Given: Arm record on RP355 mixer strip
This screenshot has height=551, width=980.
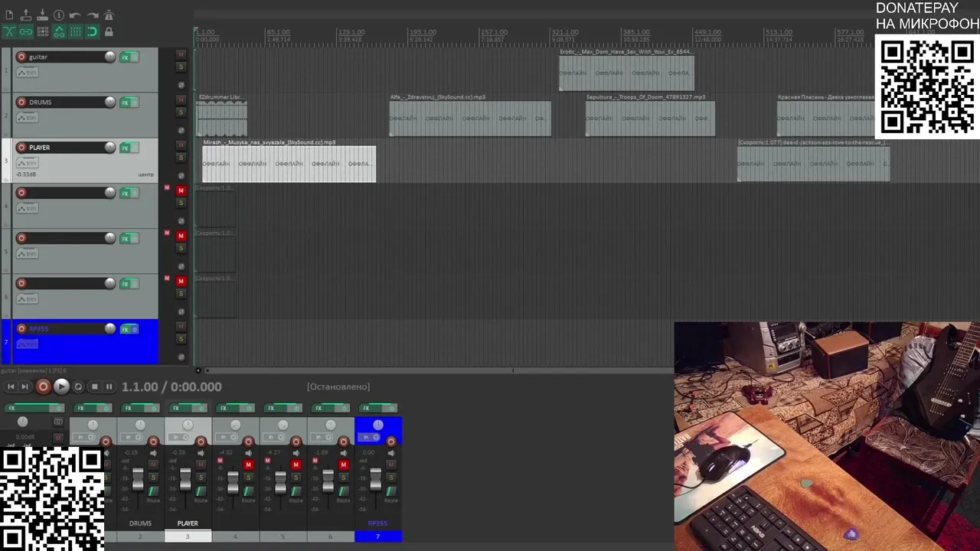Looking at the screenshot, I should click(x=390, y=442).
